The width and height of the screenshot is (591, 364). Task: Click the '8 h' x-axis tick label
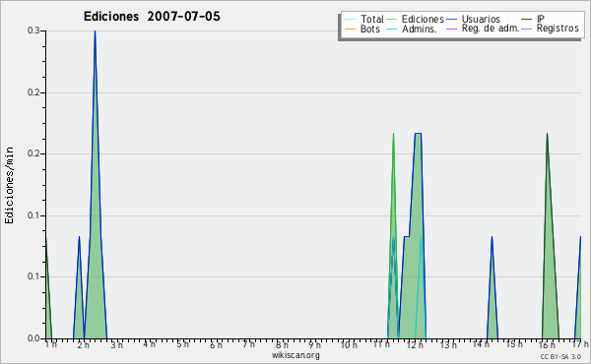point(282,345)
